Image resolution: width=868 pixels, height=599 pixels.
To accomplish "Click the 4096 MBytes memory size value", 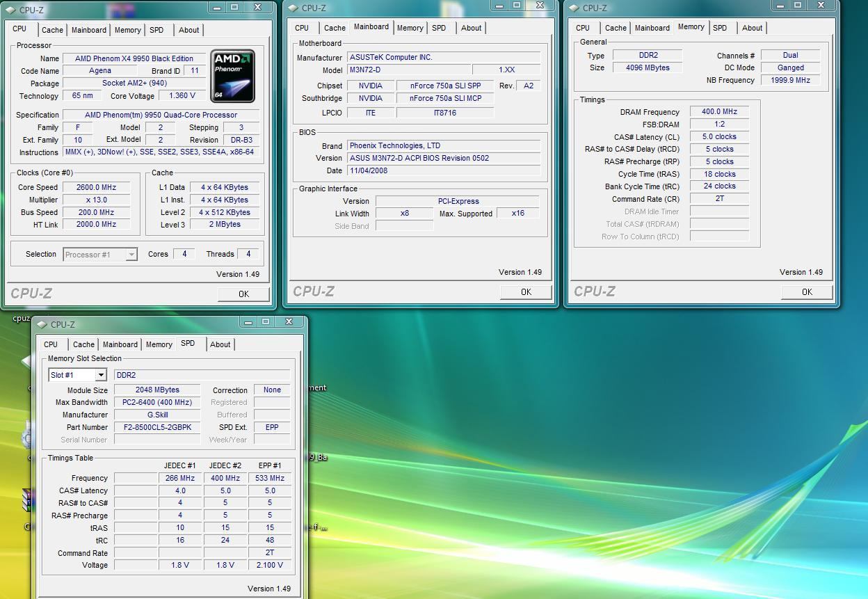I will click(x=648, y=67).
